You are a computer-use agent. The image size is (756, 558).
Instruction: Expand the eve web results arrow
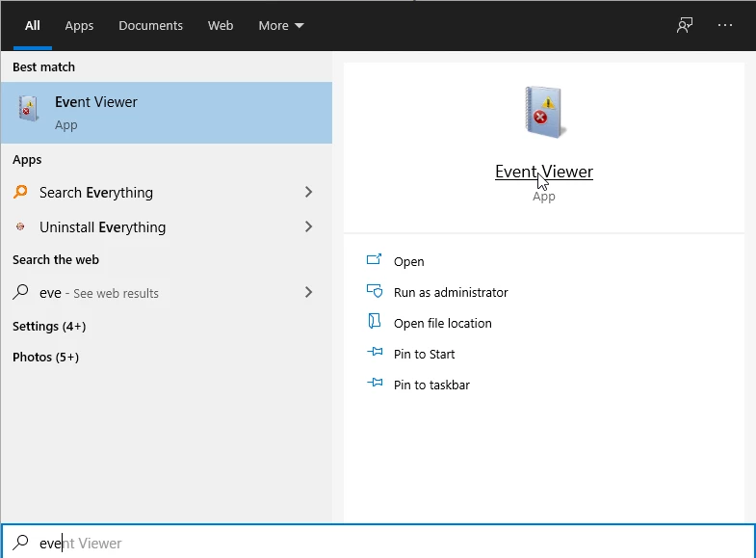coord(308,292)
